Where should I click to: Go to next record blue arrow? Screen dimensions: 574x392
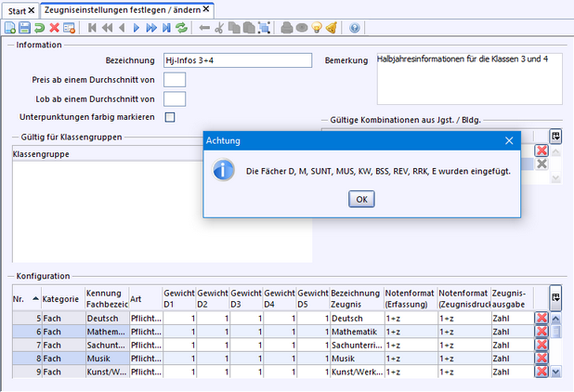pyautogui.click(x=137, y=28)
